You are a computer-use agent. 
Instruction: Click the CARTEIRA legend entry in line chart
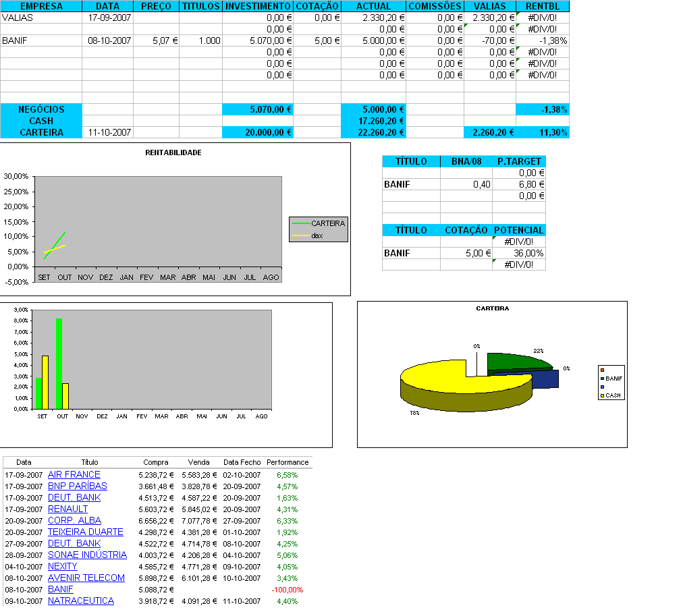[x=319, y=223]
